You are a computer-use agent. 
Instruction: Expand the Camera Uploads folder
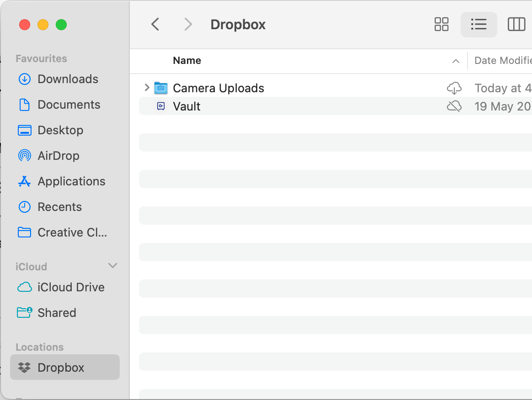(147, 88)
